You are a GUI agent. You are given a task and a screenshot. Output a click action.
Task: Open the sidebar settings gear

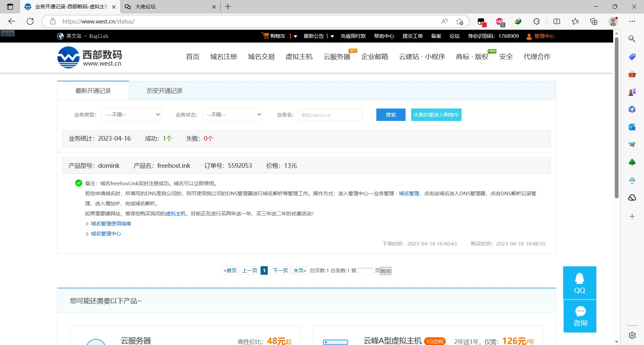click(632, 335)
